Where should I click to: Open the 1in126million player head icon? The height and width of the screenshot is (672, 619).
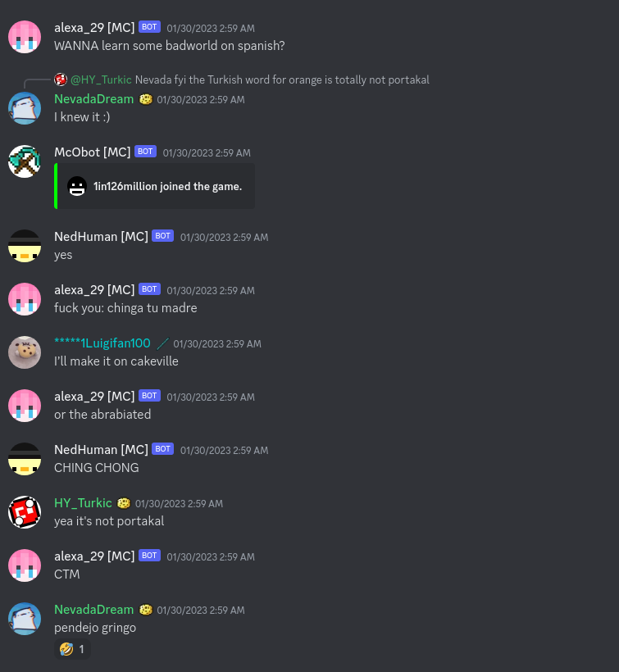pos(77,186)
